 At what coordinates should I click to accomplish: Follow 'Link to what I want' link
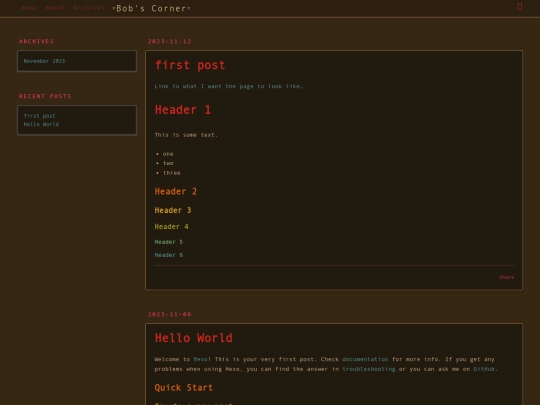click(x=229, y=86)
